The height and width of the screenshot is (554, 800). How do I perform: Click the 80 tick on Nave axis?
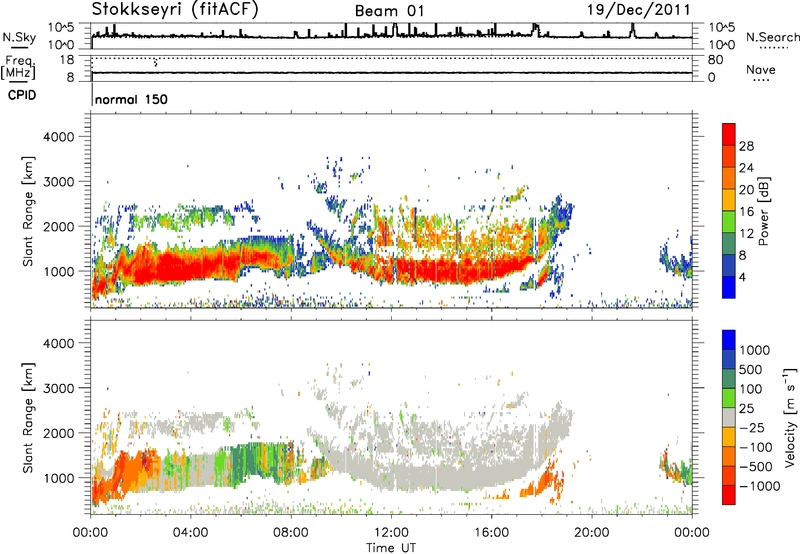click(x=716, y=60)
